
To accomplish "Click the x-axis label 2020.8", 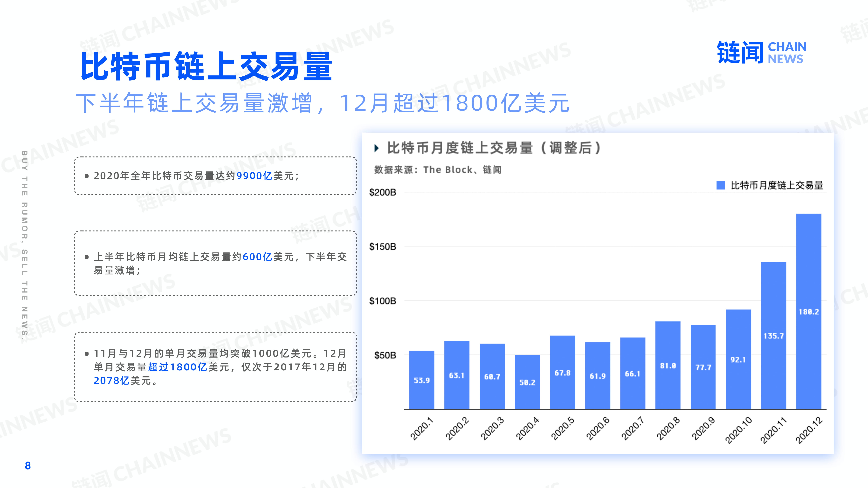I will pos(668,428).
